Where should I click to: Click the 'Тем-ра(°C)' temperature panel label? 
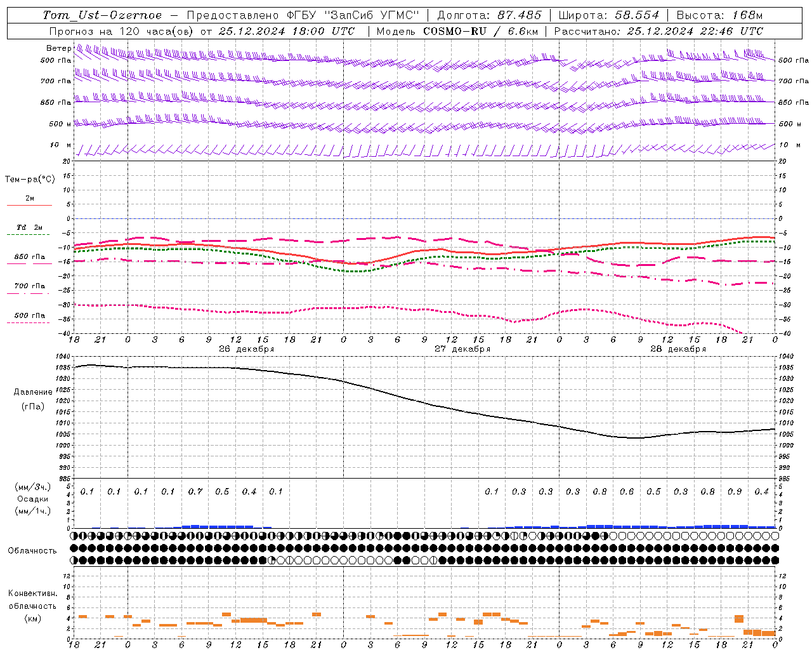point(30,180)
